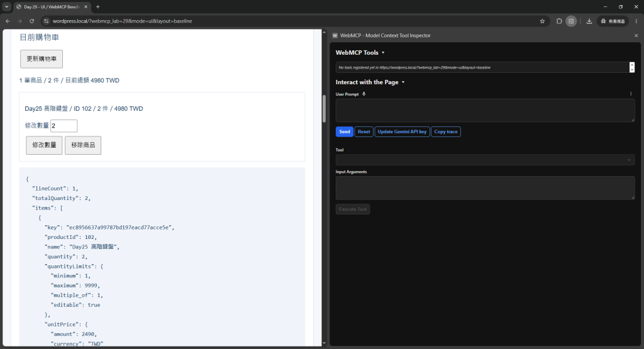Click the "key" hash value in JSON
The height and width of the screenshot is (349, 644).
coord(120,228)
